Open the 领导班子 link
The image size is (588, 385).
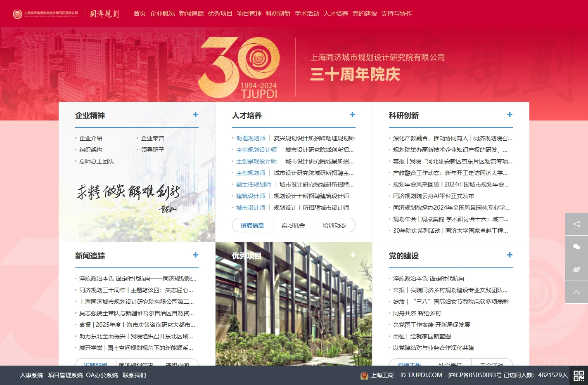click(152, 150)
